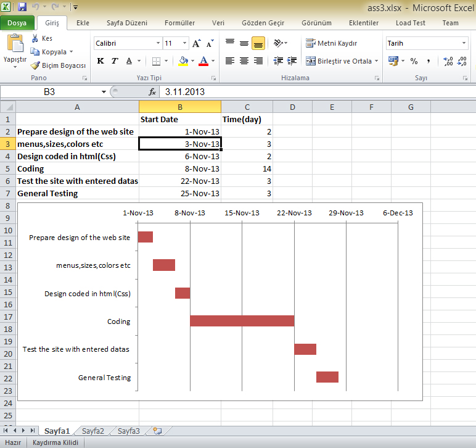Open the Calibri font name dropdown
The width and height of the screenshot is (476, 448).
[158, 44]
